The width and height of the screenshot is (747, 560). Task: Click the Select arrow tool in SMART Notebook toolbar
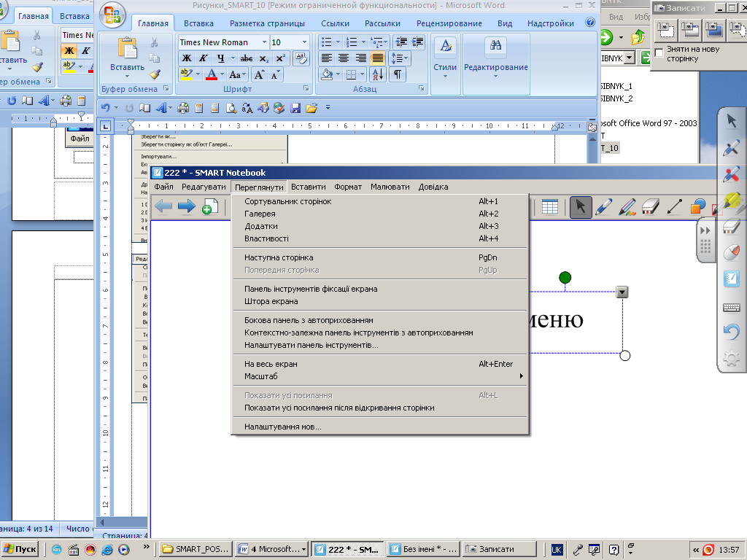click(x=581, y=208)
